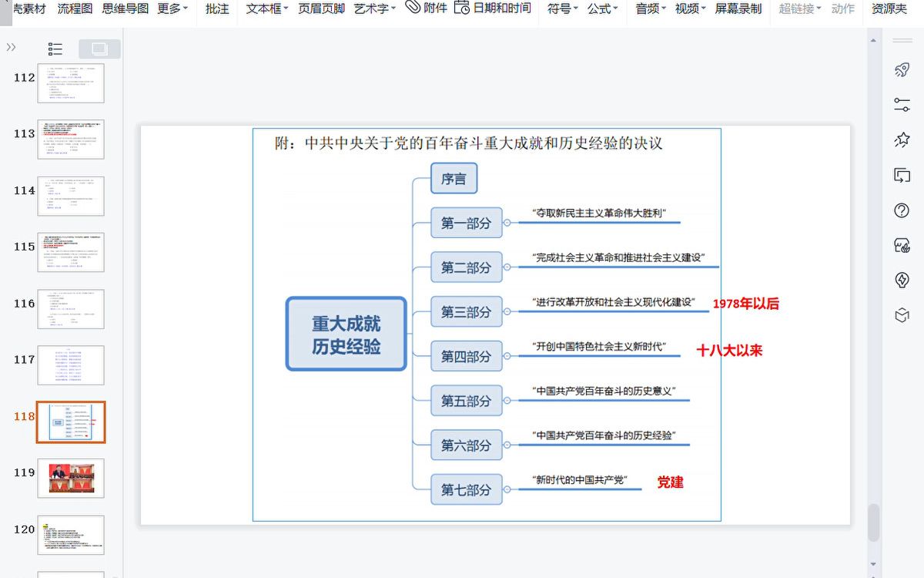Select slide 120 thumbnail
This screenshot has width=924, height=578.
tap(71, 535)
